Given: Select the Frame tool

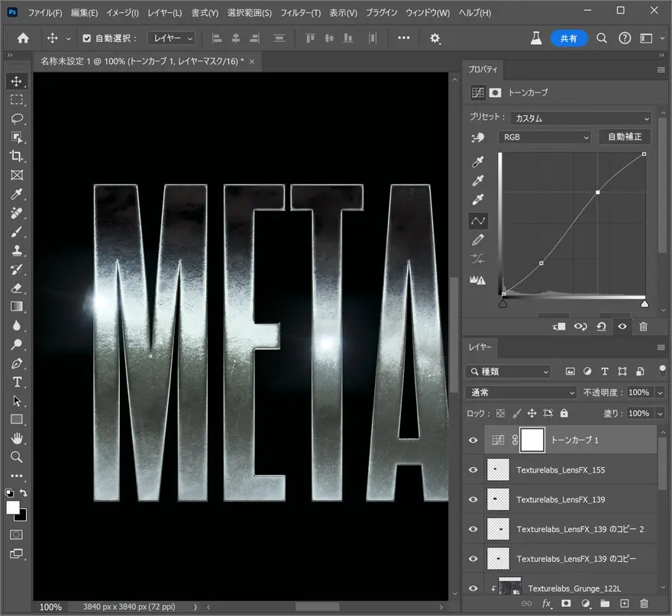Looking at the screenshot, I should tap(17, 176).
